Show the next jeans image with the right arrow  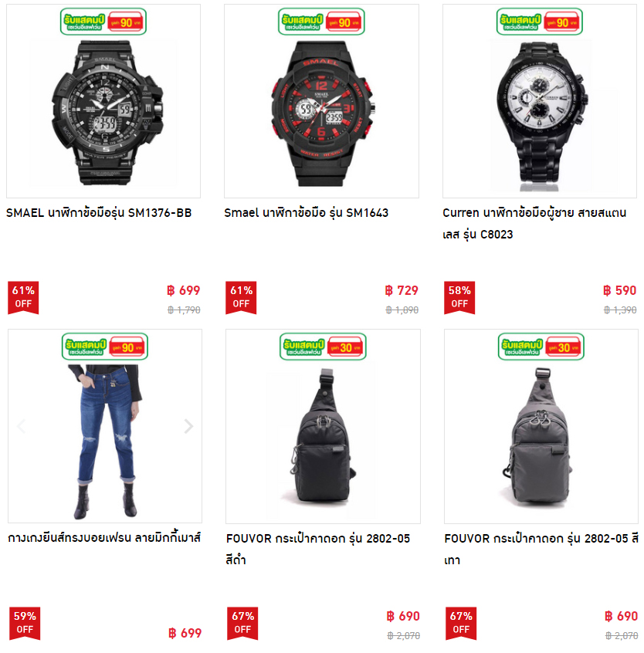[188, 426]
